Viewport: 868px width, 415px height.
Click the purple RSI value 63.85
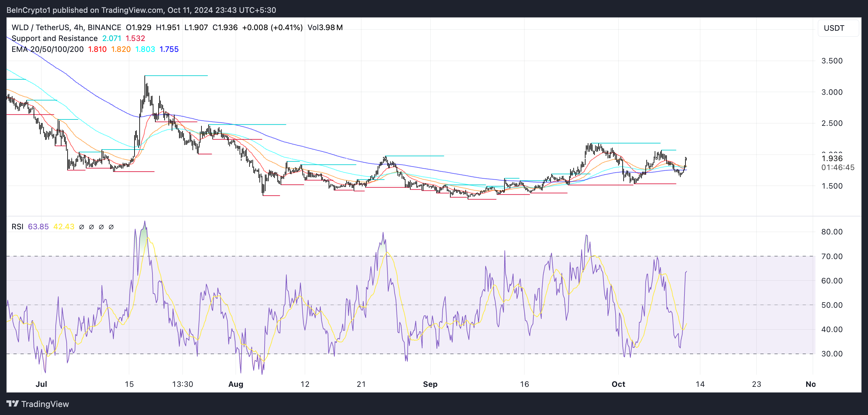click(x=38, y=227)
